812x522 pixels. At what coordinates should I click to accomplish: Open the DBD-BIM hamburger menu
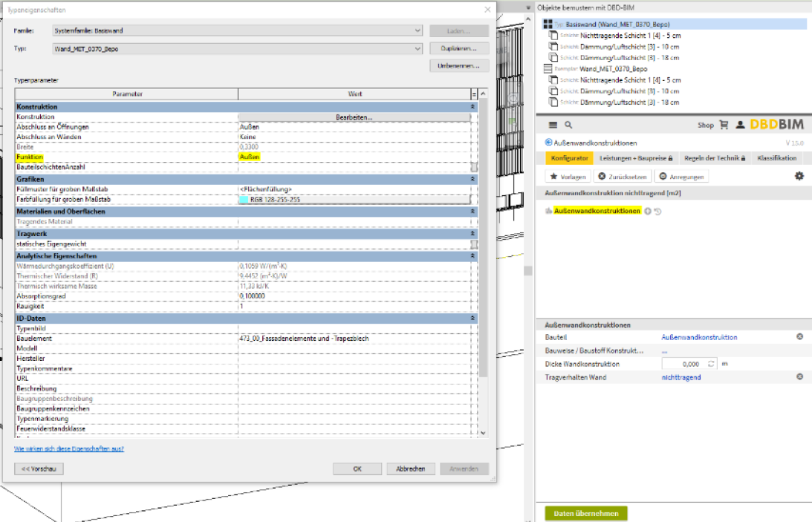(553, 125)
